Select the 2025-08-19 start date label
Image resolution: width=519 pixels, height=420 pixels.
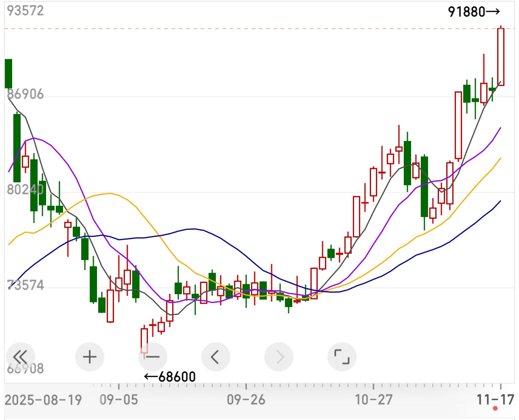[x=43, y=400]
